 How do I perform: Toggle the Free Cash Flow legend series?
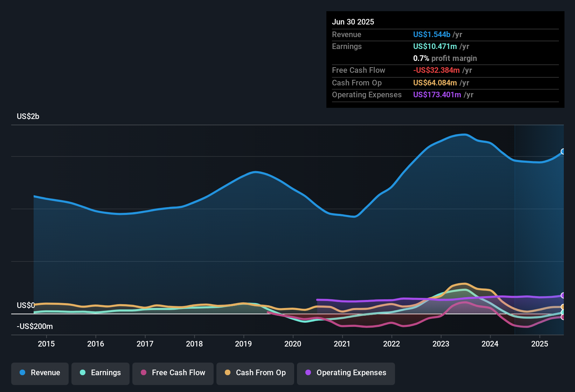coord(173,373)
